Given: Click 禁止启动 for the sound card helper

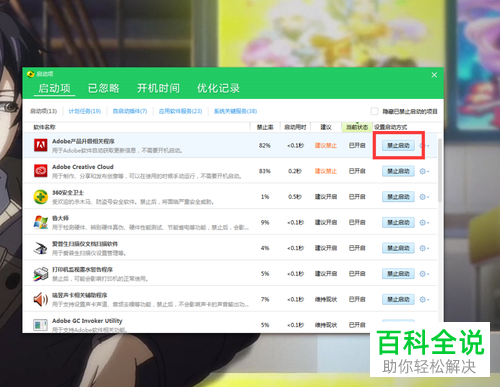Looking at the screenshot, I should 398,300.
